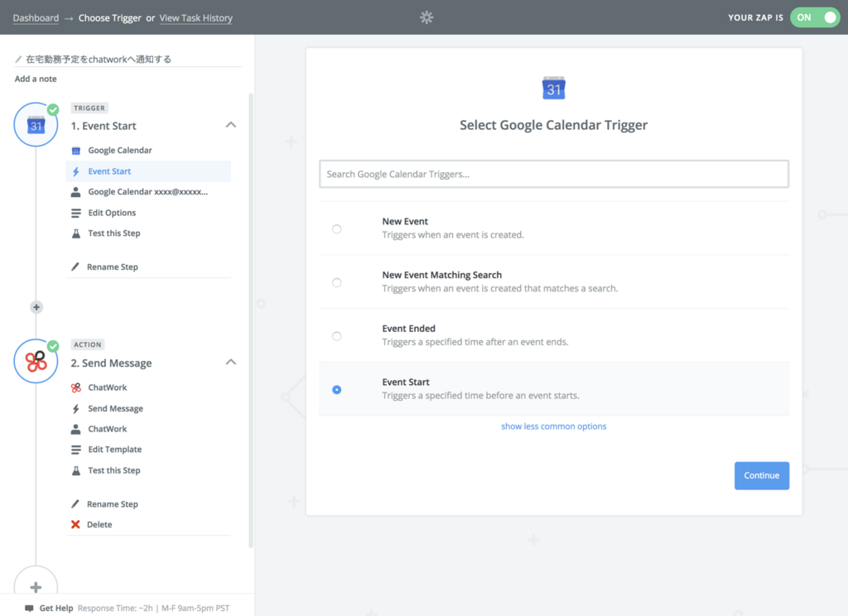Viewport: 848px width, 616px height.
Task: Click the chat bubble icon beside Get Help
Action: pyautogui.click(x=29, y=609)
